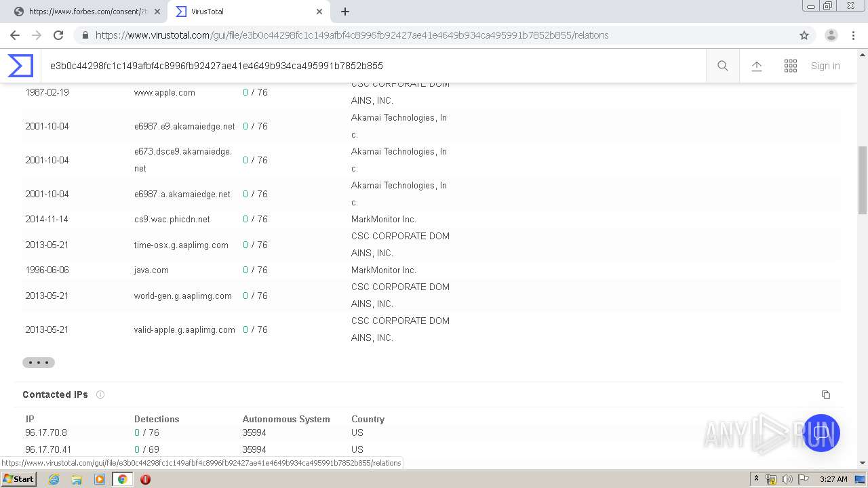This screenshot has height=488, width=868.
Task: Click the date 1987-02-19
Action: [x=47, y=92]
